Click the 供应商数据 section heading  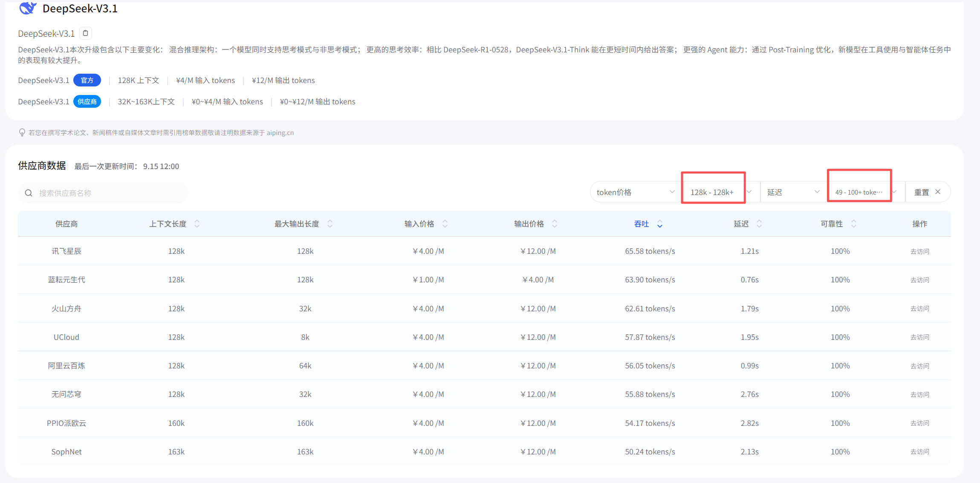[42, 165]
